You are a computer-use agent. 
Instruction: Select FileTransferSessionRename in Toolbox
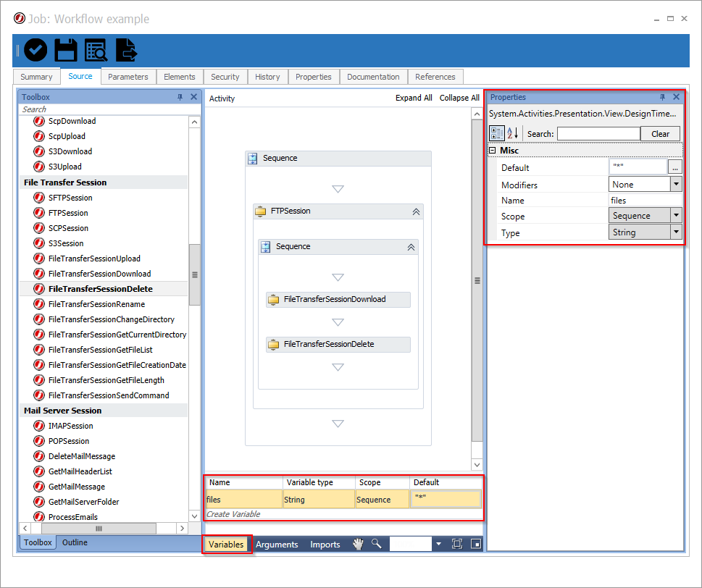(96, 304)
